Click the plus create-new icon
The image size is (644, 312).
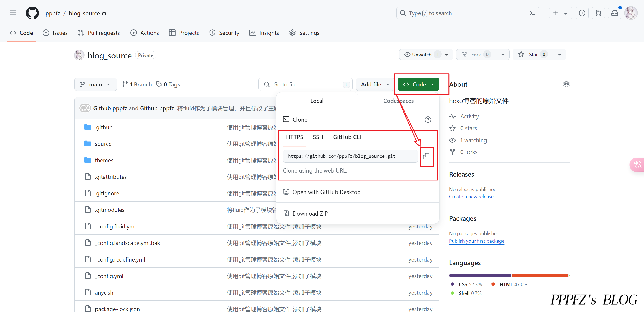coord(556,13)
